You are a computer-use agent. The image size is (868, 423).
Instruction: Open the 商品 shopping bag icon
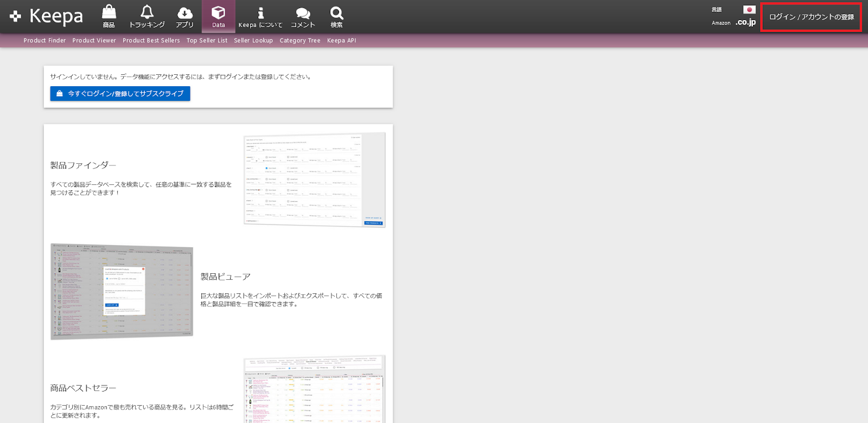point(109,16)
